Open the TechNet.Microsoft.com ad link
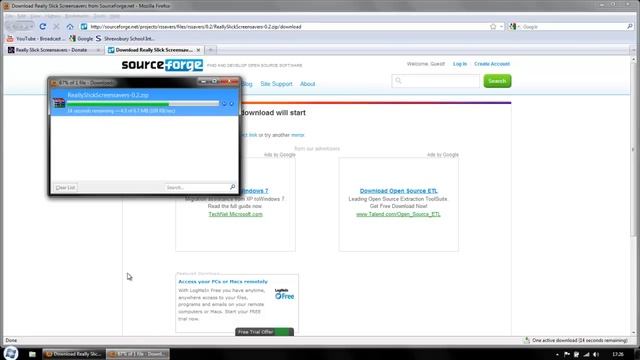Screen dimensions: 640x360 (x=236, y=214)
